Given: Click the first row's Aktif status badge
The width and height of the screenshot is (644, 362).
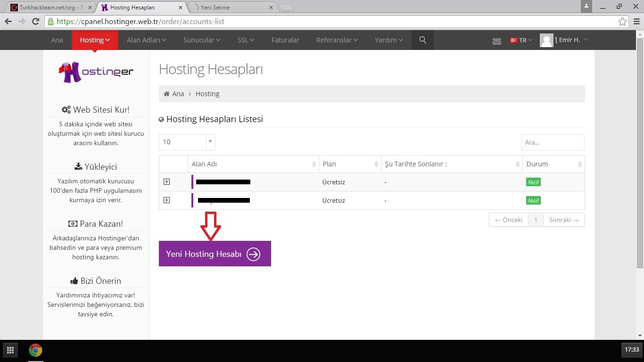Looking at the screenshot, I should pos(533,182).
